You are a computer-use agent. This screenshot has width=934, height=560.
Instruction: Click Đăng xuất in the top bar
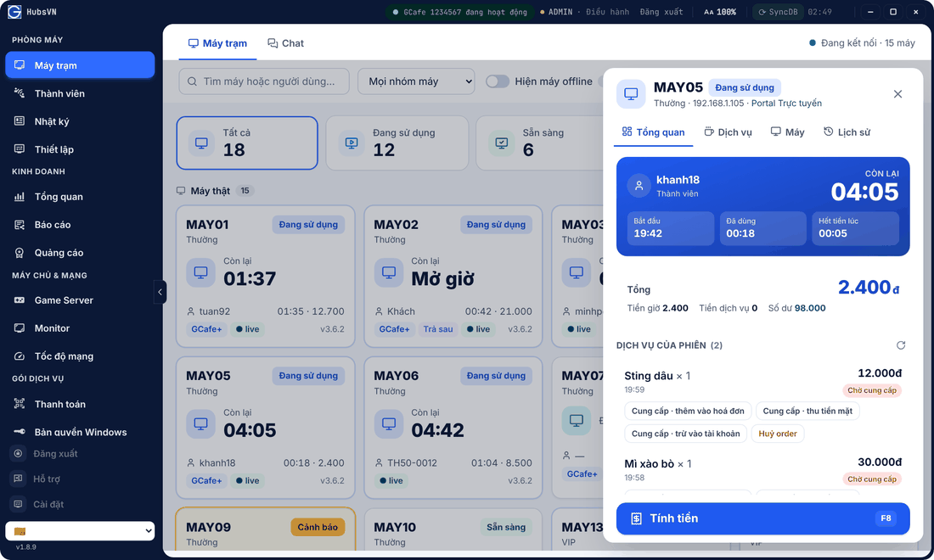pos(661,12)
